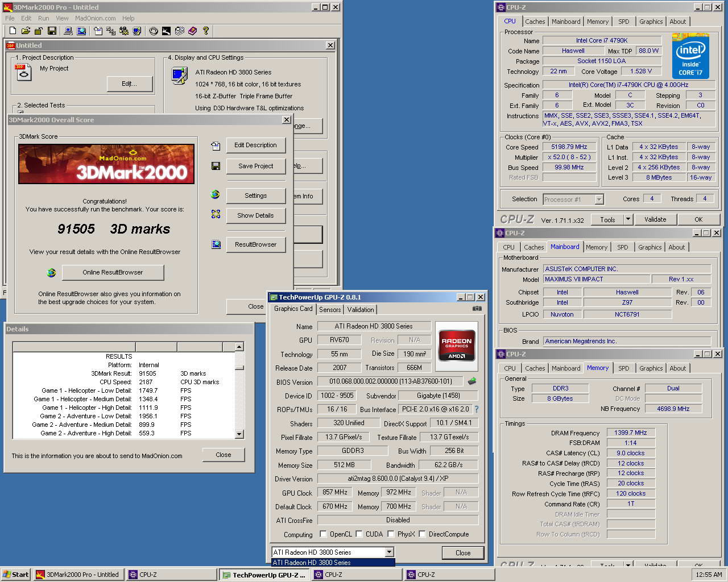This screenshot has height=582, width=728.
Task: Click the computer system info toolbar icon
Action: point(68,31)
